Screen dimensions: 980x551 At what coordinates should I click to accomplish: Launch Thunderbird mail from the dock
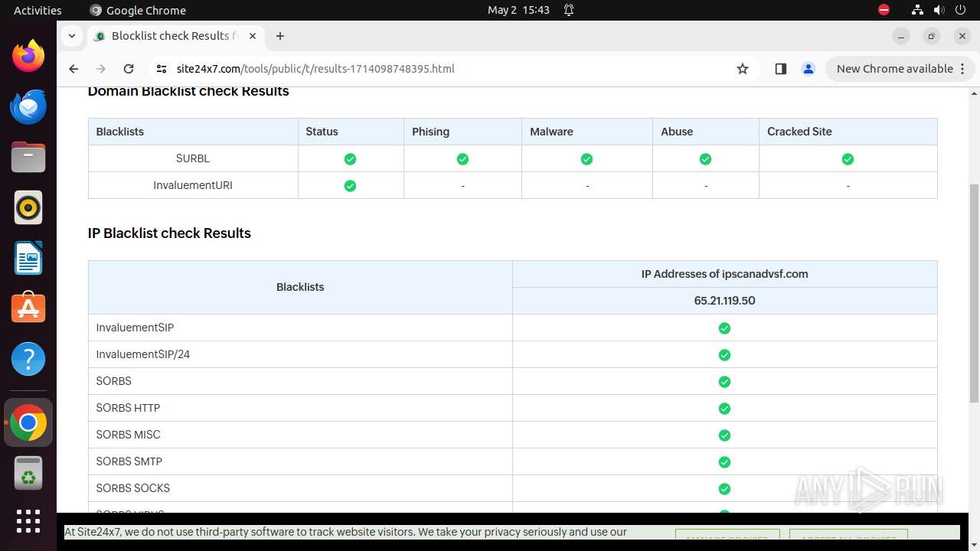[x=28, y=106]
